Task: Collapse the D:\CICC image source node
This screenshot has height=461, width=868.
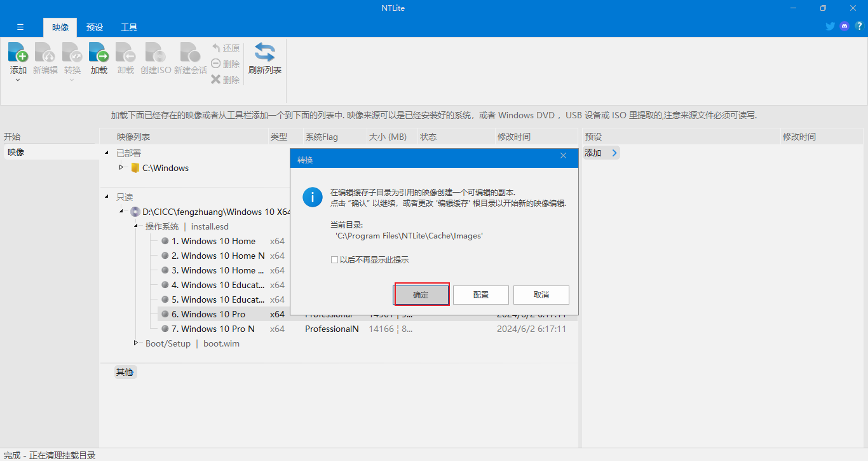Action: click(121, 212)
